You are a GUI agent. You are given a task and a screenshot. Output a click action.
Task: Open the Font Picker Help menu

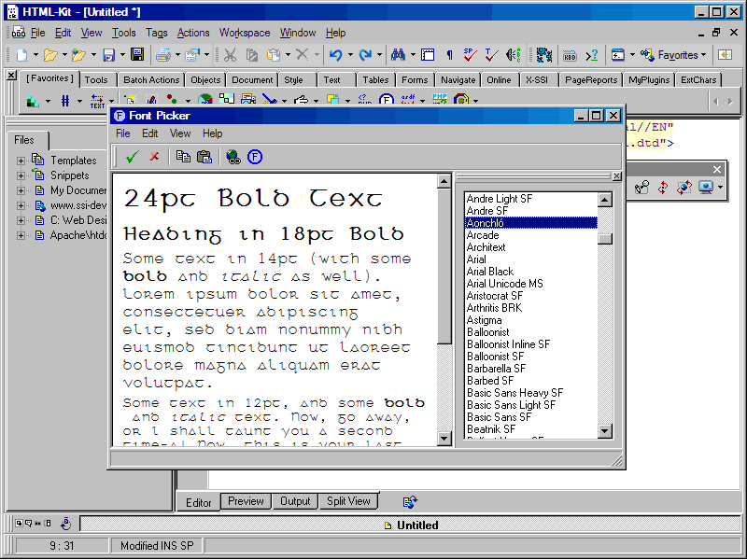point(212,133)
